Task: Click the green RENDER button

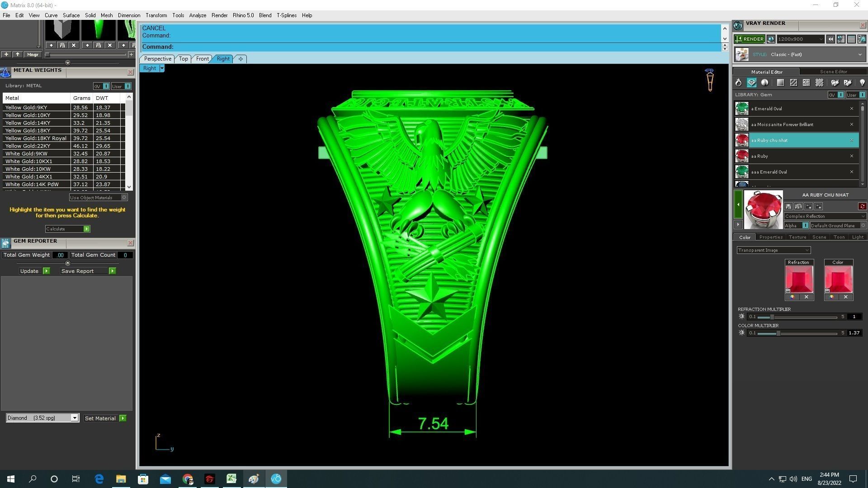Action: pos(749,39)
